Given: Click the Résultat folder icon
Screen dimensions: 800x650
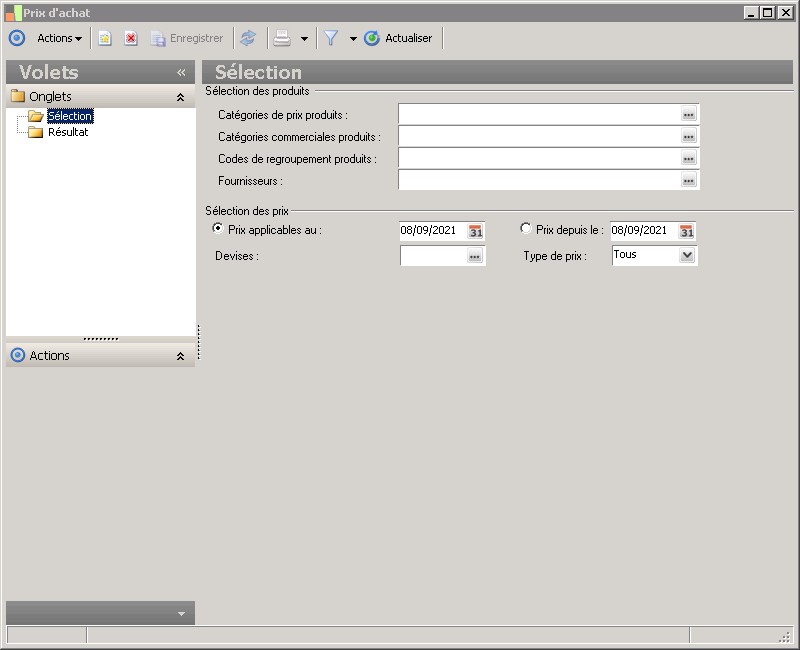Looking at the screenshot, I should coord(35,133).
